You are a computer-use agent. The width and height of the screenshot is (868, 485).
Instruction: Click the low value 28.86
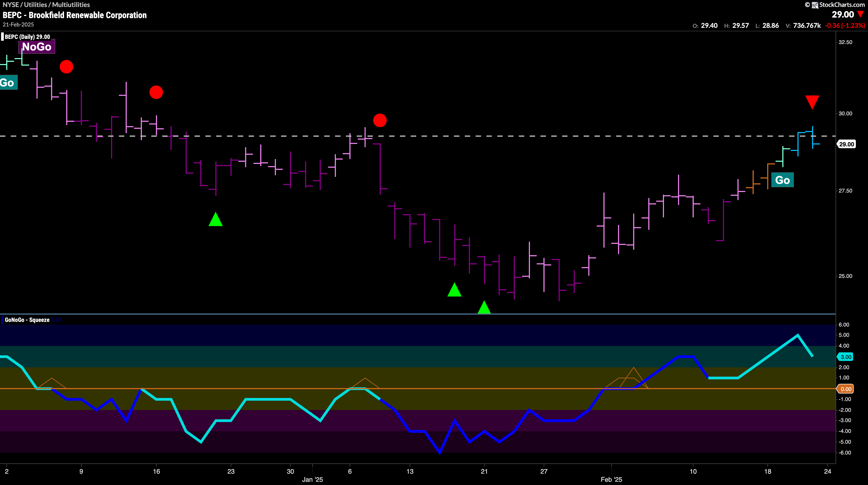[771, 26]
